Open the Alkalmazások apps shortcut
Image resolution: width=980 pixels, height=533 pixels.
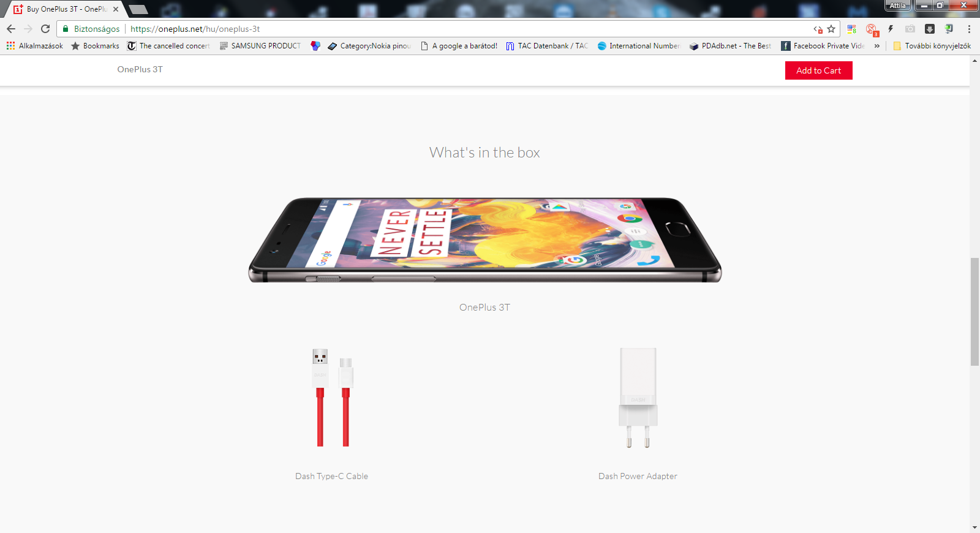tap(35, 46)
